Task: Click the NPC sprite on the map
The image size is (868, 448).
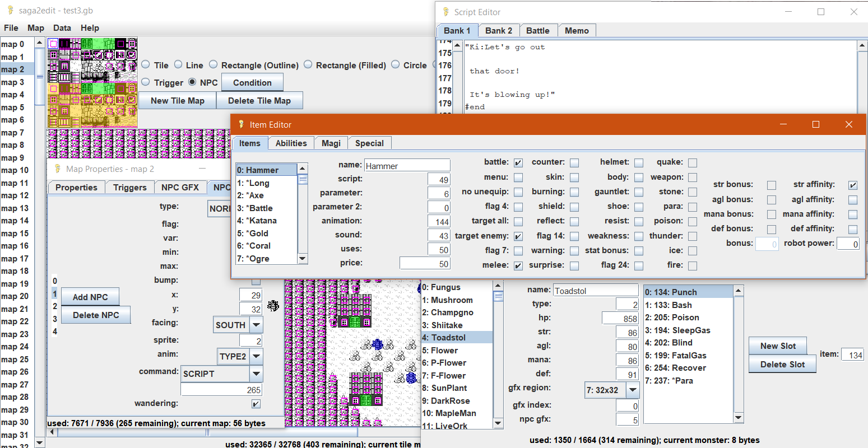Action: coord(273,306)
